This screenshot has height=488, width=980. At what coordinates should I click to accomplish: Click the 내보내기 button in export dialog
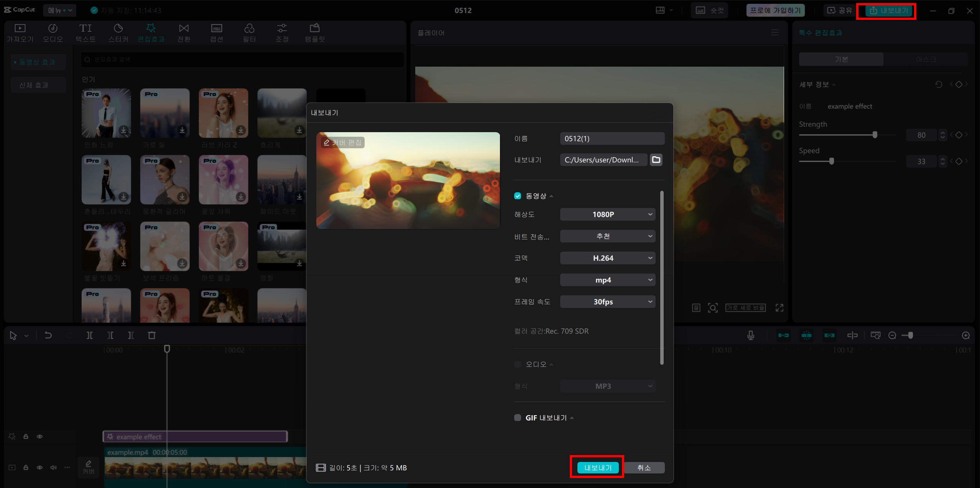coord(598,468)
